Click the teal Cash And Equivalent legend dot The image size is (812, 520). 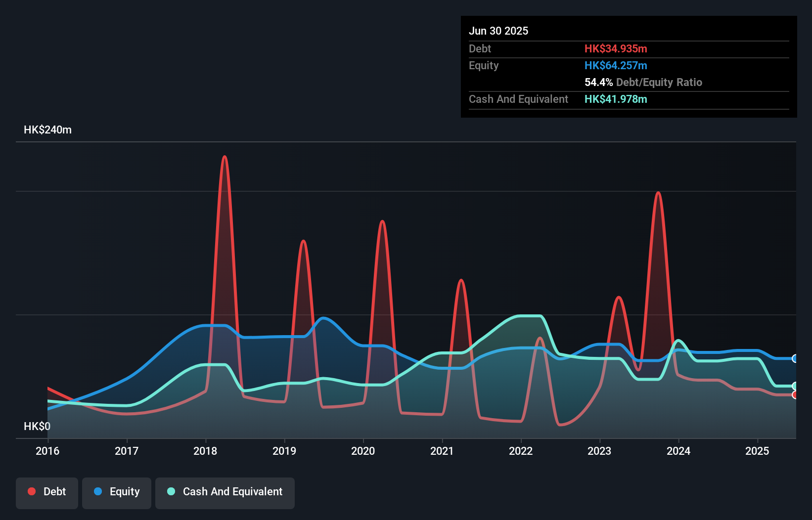tap(171, 491)
